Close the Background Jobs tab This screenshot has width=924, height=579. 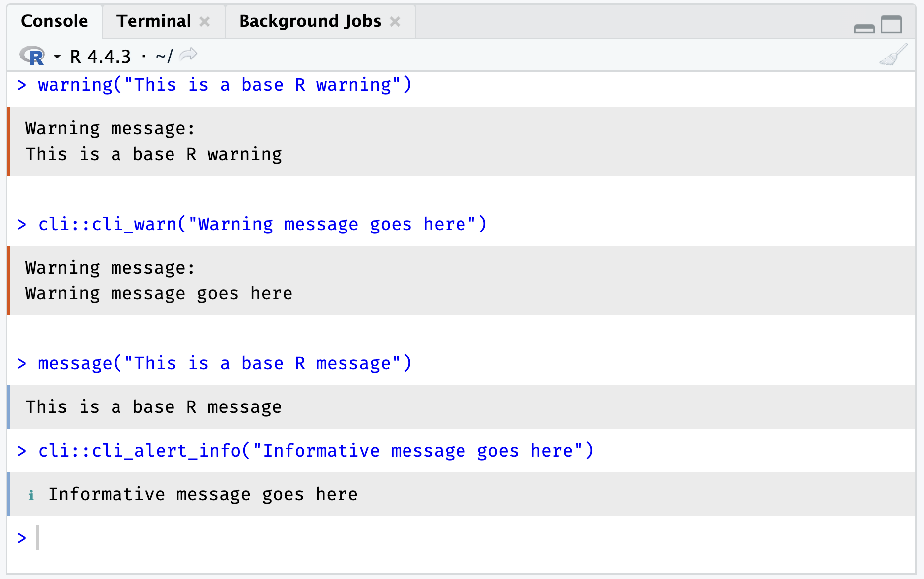[395, 22]
